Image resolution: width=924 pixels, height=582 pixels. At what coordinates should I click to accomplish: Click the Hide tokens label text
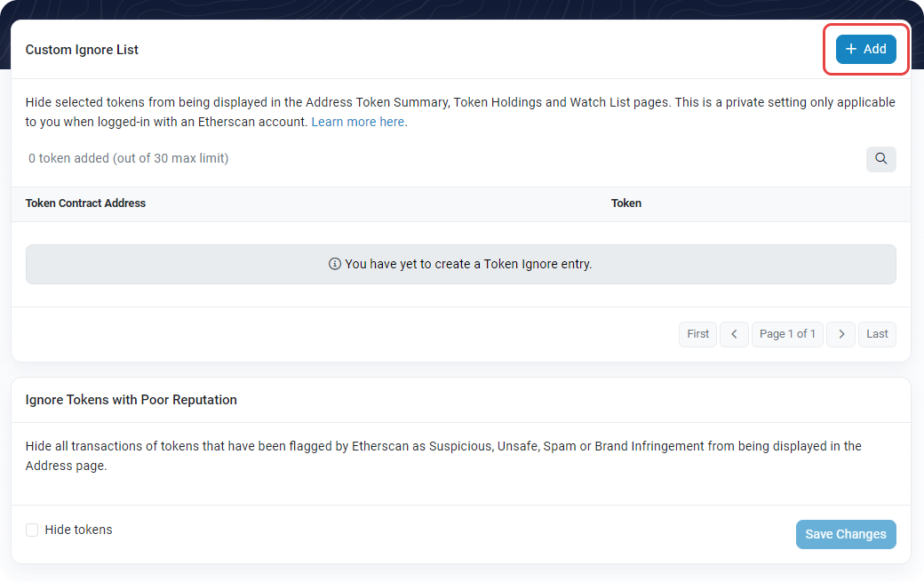[78, 530]
